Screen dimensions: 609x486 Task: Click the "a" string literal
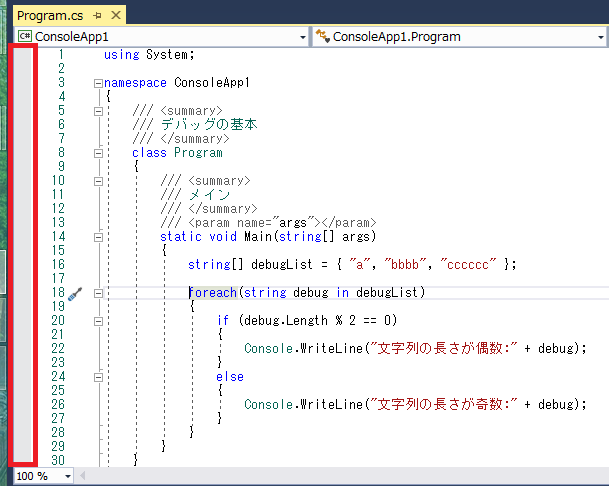click(359, 265)
